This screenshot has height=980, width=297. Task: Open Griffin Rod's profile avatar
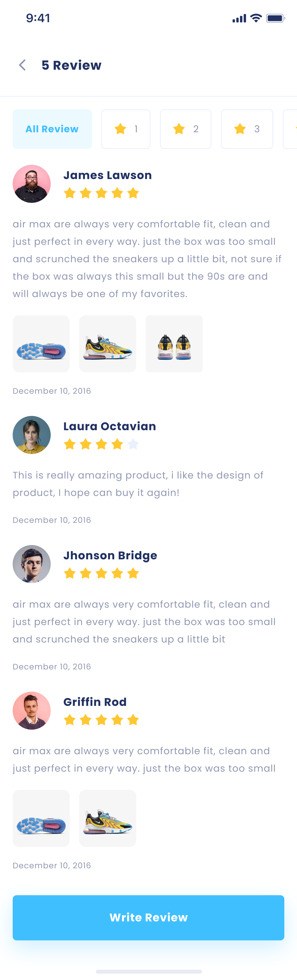click(x=31, y=710)
